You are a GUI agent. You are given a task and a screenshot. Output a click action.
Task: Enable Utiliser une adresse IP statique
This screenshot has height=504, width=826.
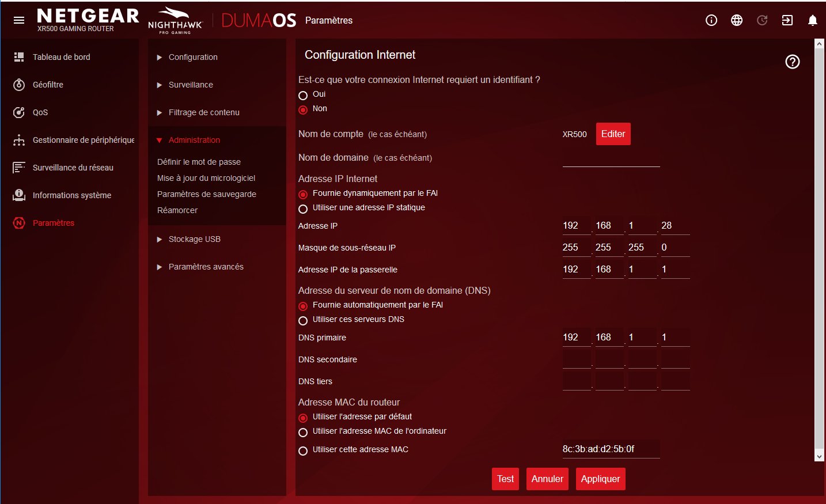[303, 208]
